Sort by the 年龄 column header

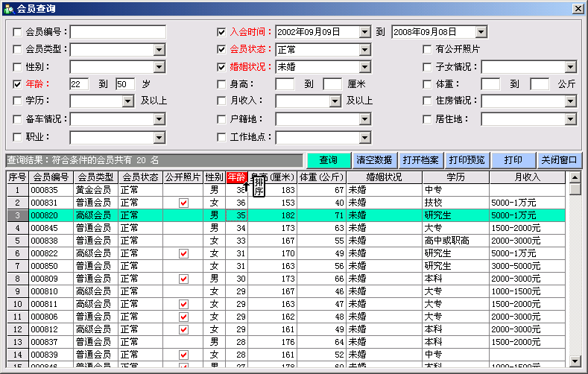pyautogui.click(x=236, y=177)
